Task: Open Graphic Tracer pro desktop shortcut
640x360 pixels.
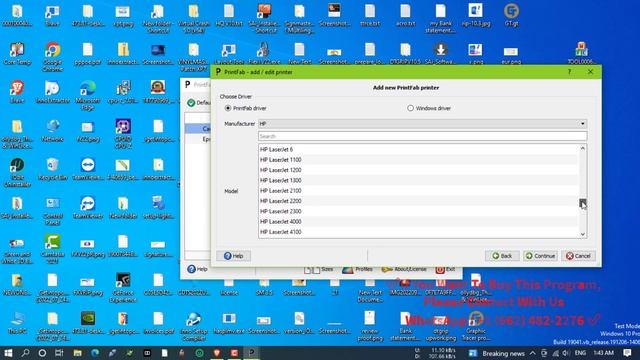Action: coord(476,326)
